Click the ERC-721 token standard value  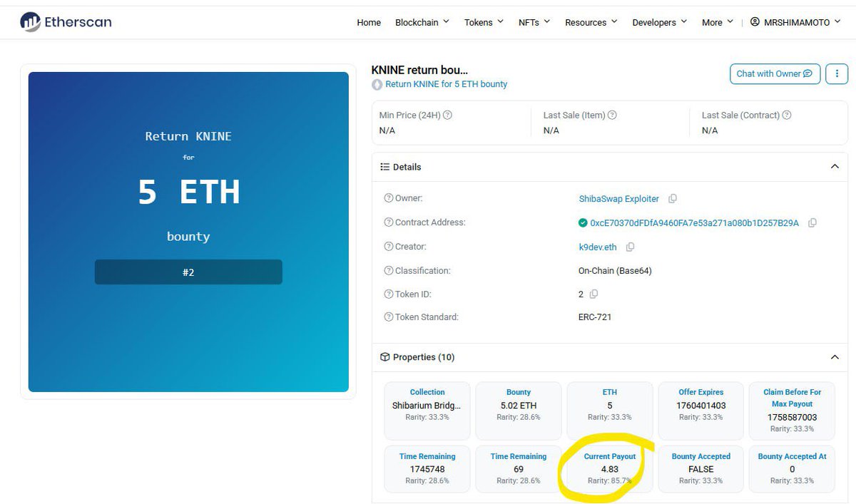pos(595,317)
